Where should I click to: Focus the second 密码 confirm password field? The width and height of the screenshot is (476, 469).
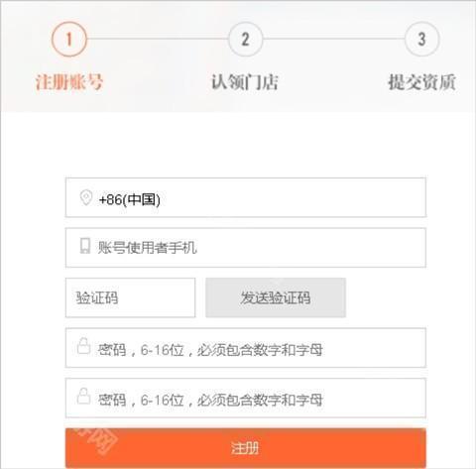246,398
